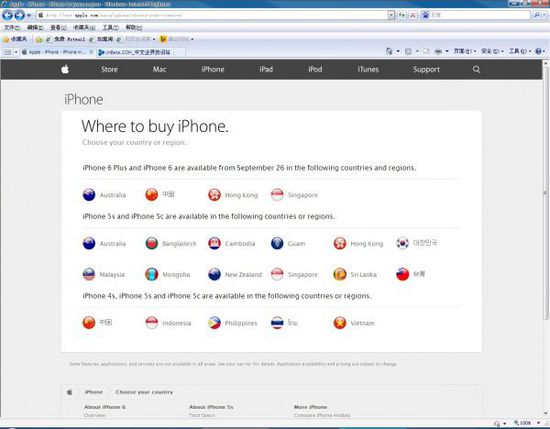This screenshot has width=550, height=429.
Task: Open the 帮助 (Help) menu
Action: (x=133, y=27)
